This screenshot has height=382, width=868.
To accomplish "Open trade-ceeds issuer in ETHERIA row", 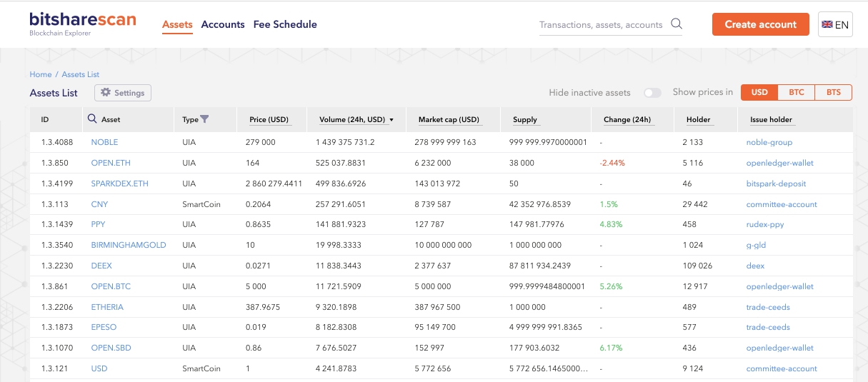I will point(768,307).
